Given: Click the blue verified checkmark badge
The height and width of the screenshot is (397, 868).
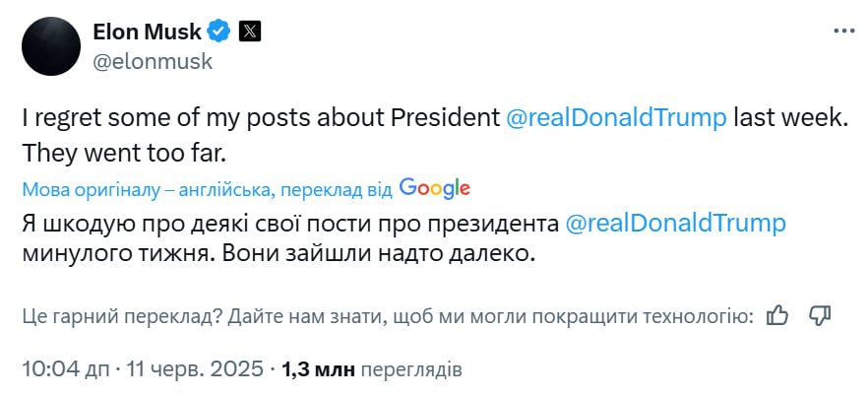Looking at the screenshot, I should tap(219, 32).
